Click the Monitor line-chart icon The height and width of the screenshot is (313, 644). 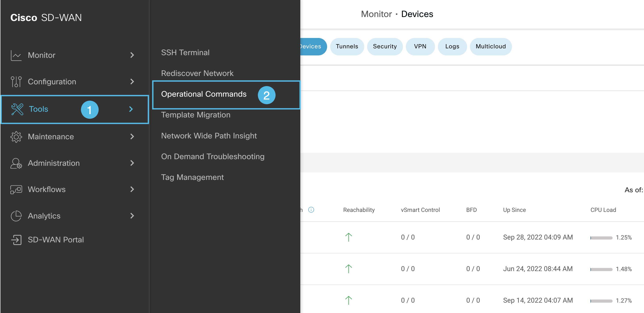pos(16,55)
